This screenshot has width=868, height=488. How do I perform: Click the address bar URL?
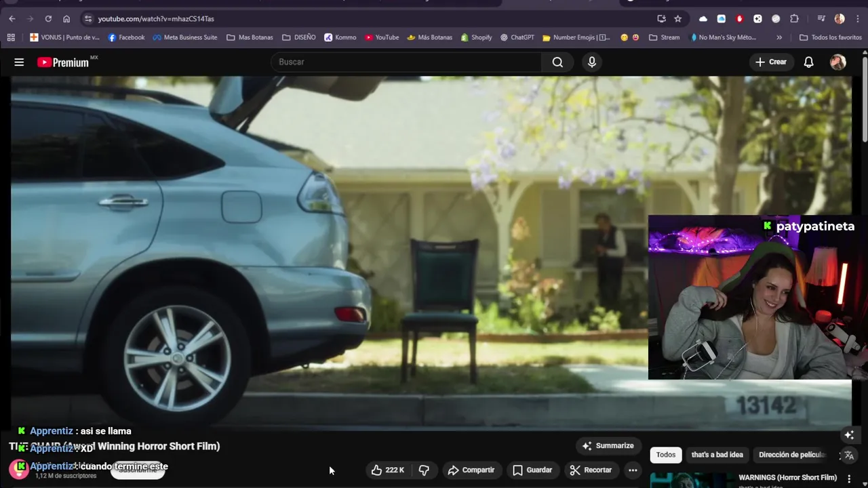[156, 19]
